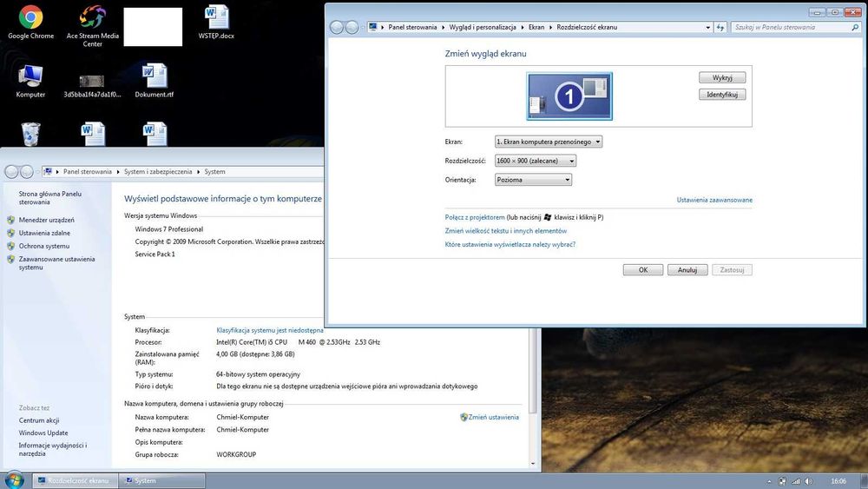Open Ace Stream Media Center icon
The height and width of the screenshot is (489, 868).
pyautogui.click(x=93, y=25)
